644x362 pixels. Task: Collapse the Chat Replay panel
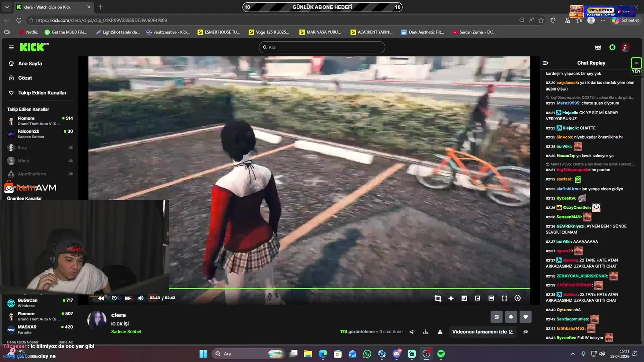click(546, 63)
